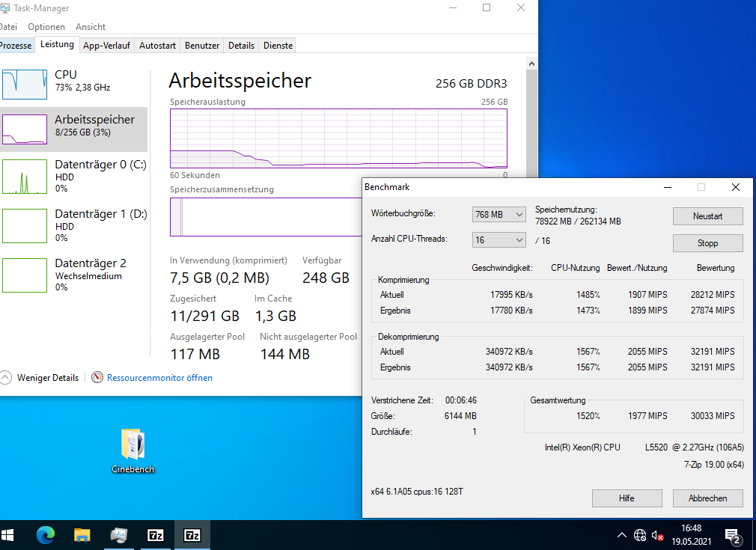This screenshot has height=550, width=756.
Task: Click the Task-Manager title bar icon
Action: (4, 8)
